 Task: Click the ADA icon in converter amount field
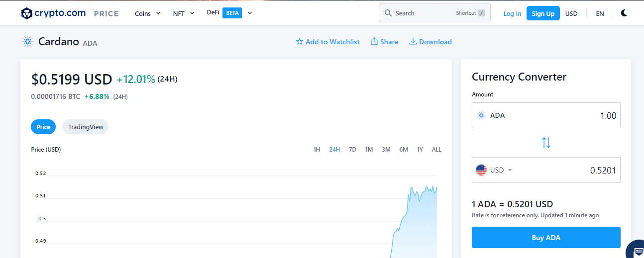point(481,115)
